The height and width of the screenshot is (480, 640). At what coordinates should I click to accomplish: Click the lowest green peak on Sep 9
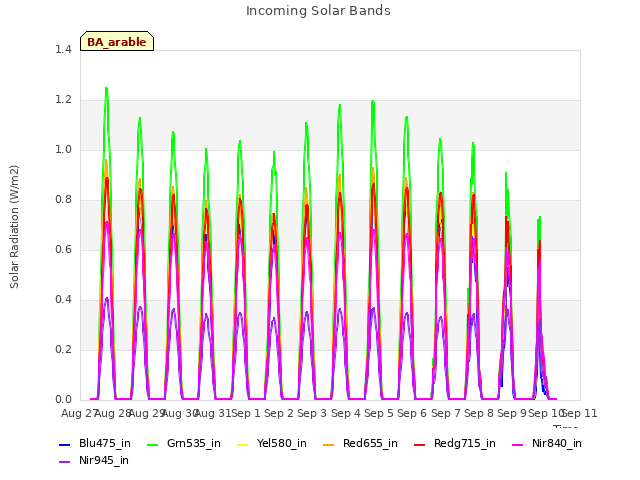tap(539, 218)
